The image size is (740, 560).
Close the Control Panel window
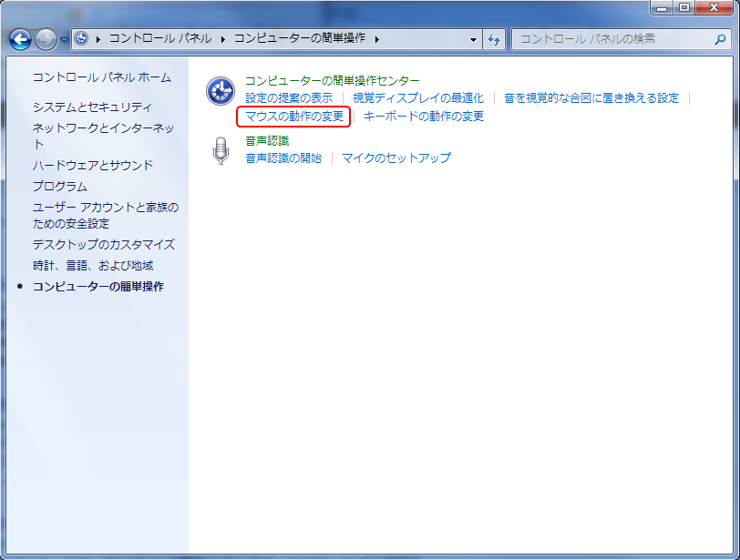[x=714, y=7]
